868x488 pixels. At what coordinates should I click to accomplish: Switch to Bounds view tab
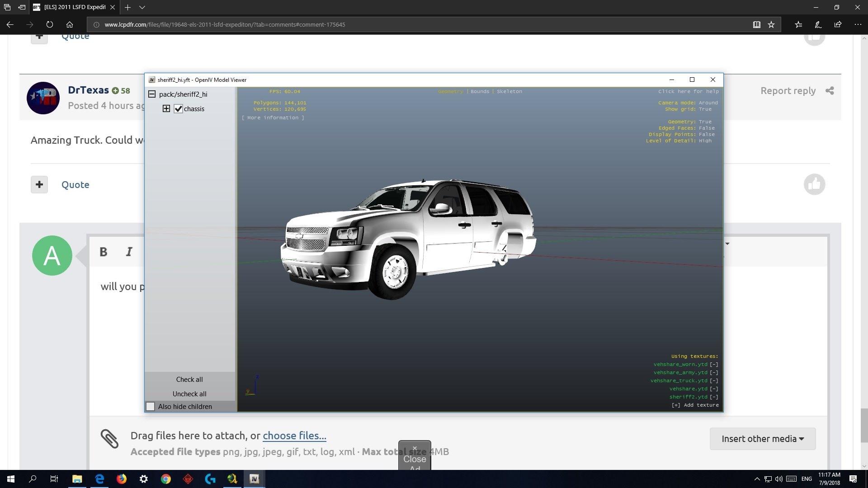click(x=480, y=91)
